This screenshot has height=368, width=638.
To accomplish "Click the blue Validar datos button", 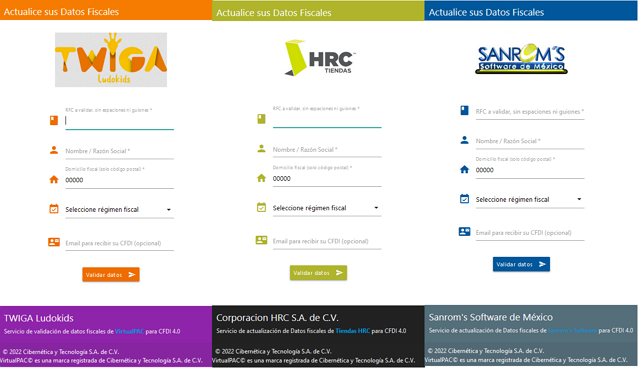I will click(521, 264).
